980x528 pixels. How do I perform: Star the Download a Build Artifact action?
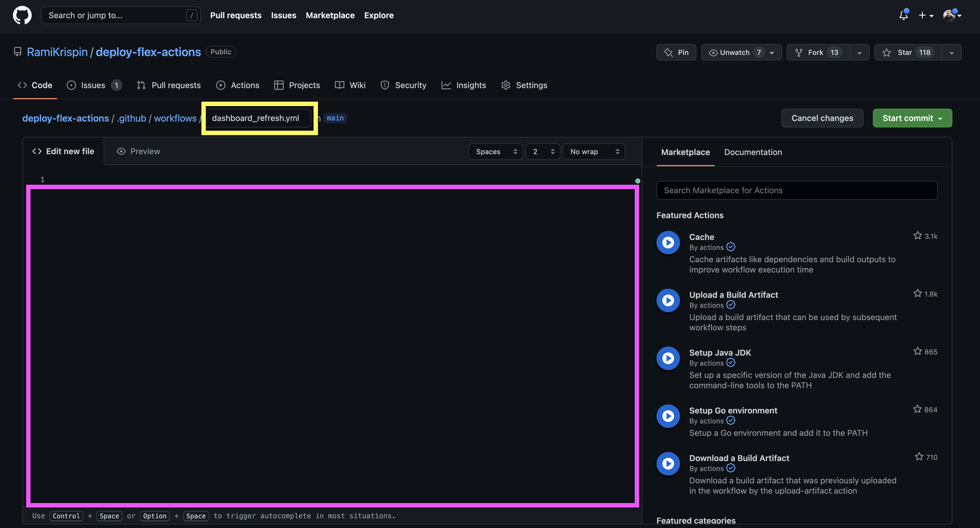coord(919,456)
